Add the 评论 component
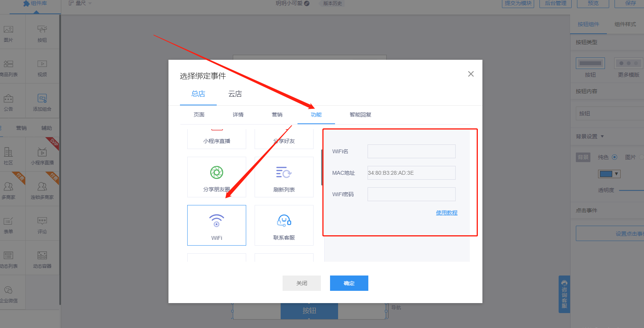Screen dimensions: 644x328 42,225
